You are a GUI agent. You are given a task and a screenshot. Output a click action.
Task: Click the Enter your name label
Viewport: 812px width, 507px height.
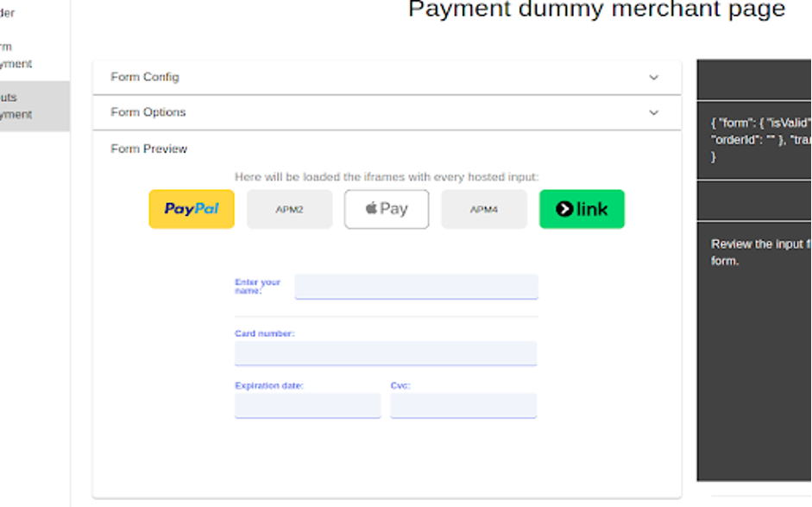coord(257,286)
